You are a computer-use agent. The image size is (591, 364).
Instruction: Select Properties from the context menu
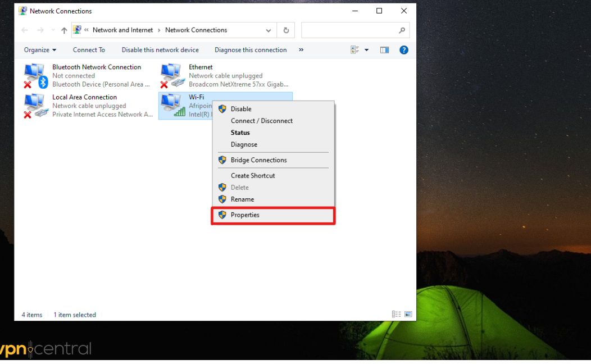pyautogui.click(x=244, y=215)
